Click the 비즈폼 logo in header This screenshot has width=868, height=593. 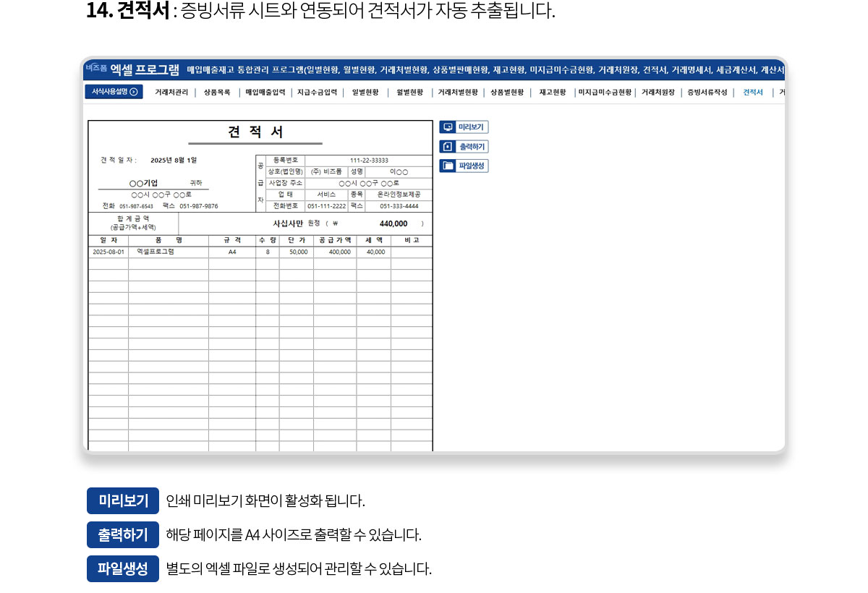click(x=95, y=68)
